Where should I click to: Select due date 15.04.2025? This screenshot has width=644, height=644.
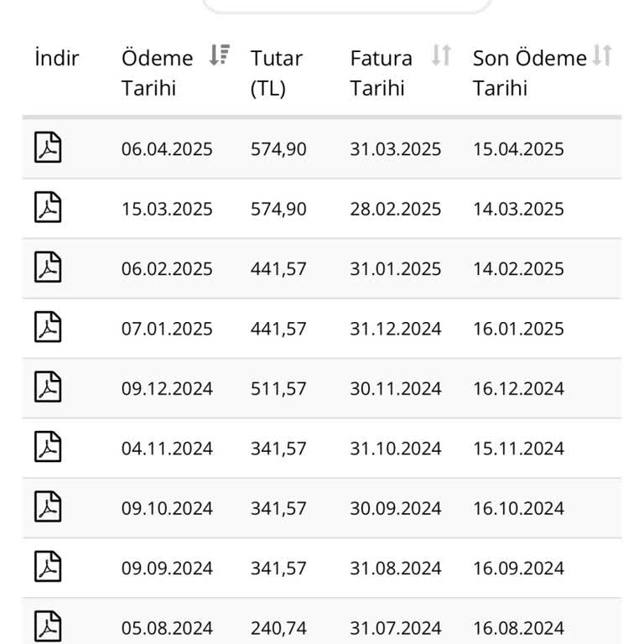(x=518, y=149)
